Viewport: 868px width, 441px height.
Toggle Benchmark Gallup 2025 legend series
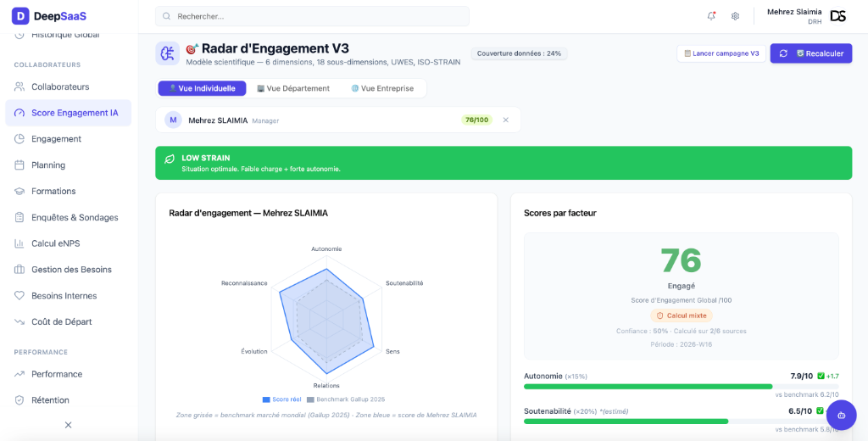(x=346, y=399)
